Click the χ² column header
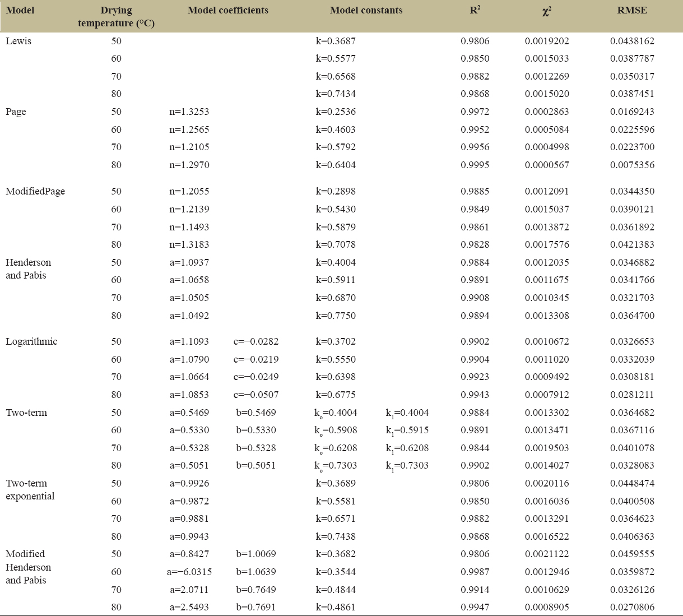 point(546,11)
